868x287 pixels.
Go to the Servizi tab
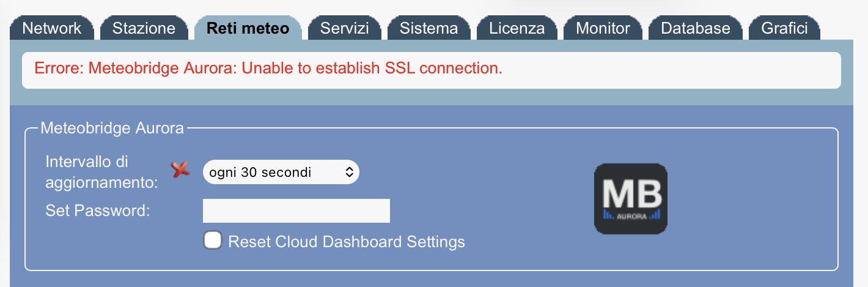click(345, 28)
